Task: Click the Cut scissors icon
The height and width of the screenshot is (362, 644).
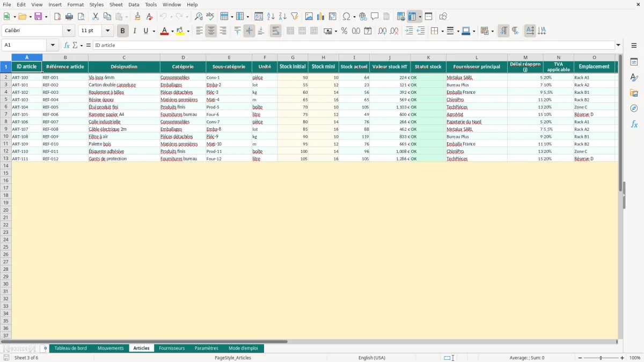Action: [96, 17]
